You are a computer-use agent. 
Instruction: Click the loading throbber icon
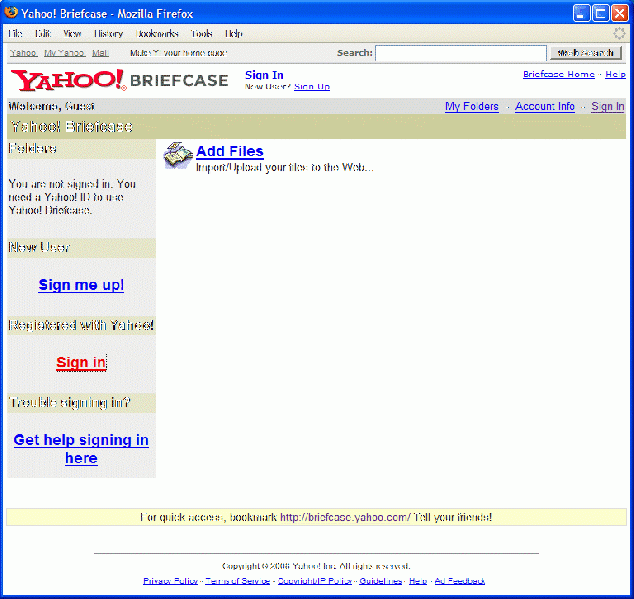click(619, 33)
